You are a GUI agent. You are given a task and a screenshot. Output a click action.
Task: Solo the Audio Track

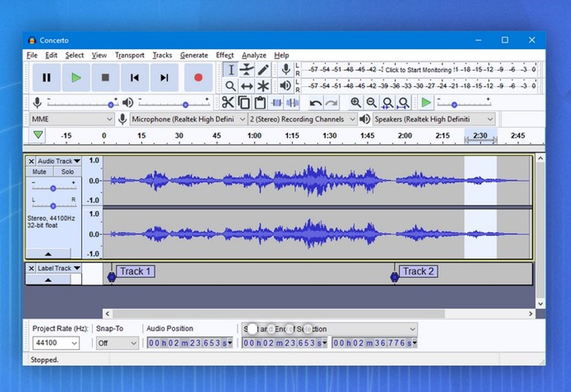pos(67,171)
